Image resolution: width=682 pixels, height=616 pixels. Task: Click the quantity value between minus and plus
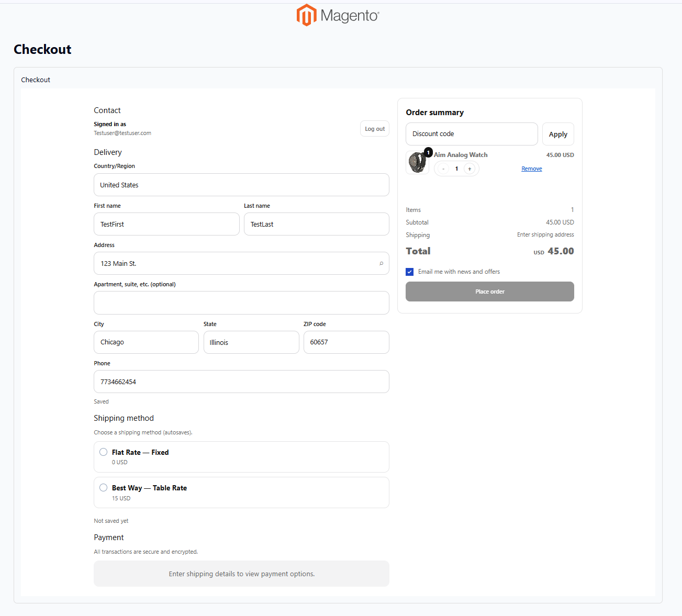(456, 169)
